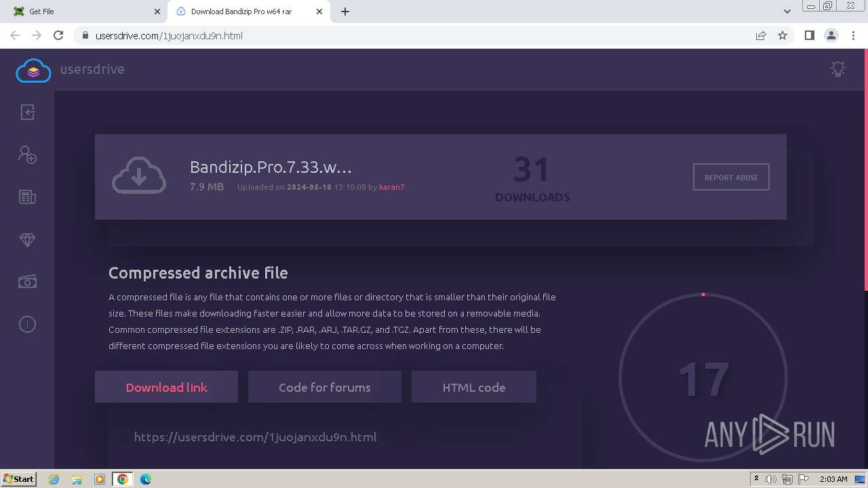The image size is (868, 488).
Task: Open the Chrome profile icon
Action: 831,35
